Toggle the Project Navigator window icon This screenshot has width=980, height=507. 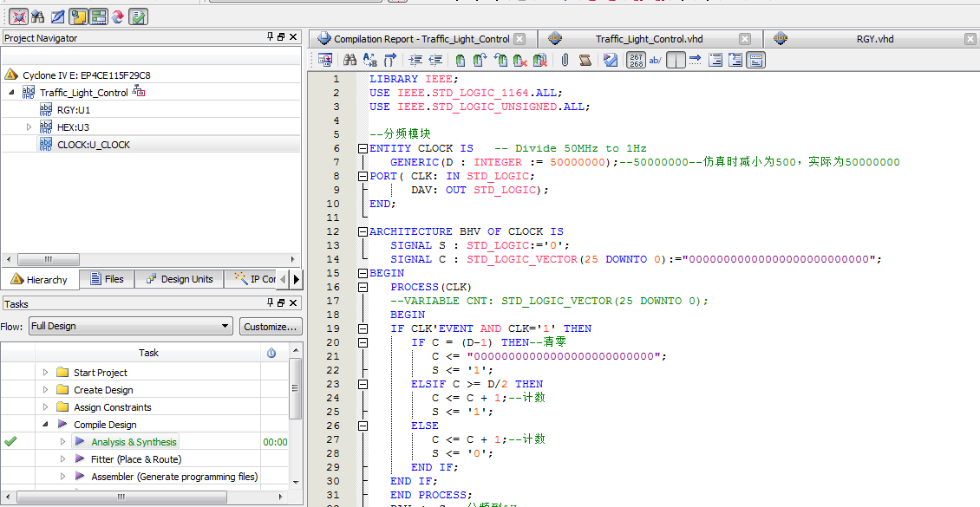78,16
